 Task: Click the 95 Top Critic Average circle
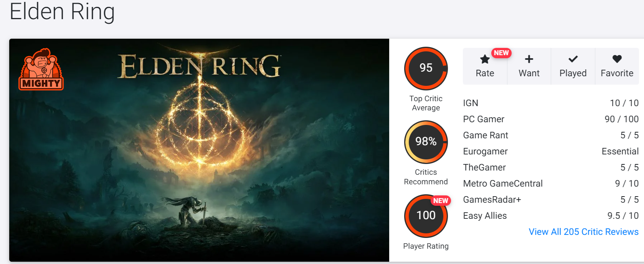426,68
